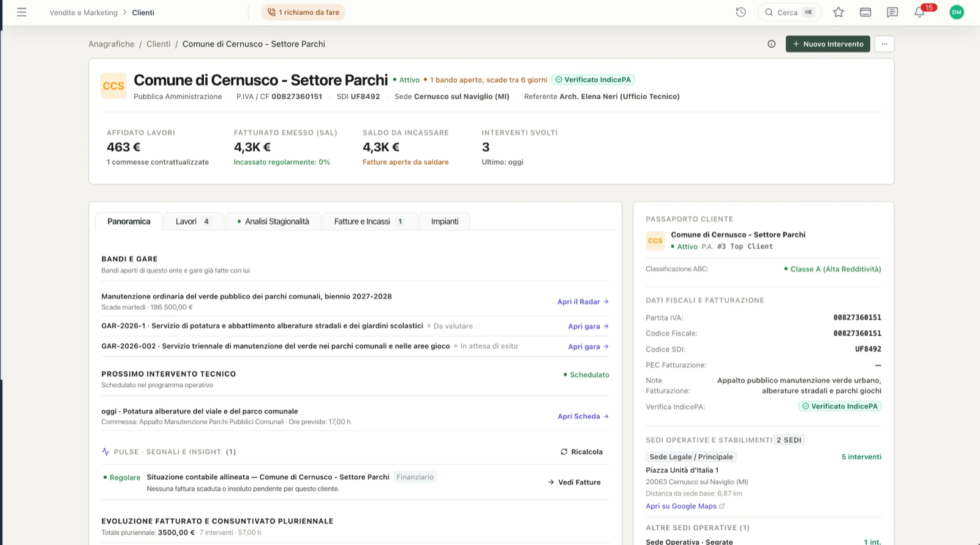Open the Analisi Stagionalità tab
Screen dimensions: 980x545
(x=273, y=222)
